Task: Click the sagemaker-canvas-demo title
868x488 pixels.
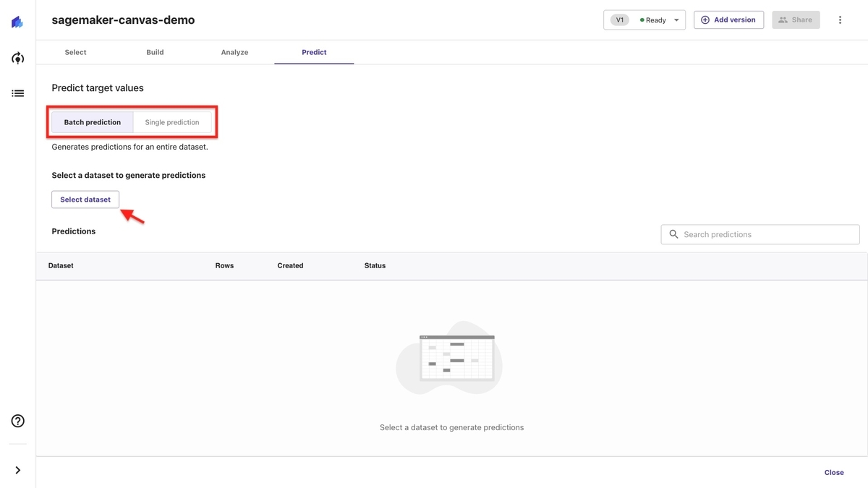Action: [x=123, y=20]
